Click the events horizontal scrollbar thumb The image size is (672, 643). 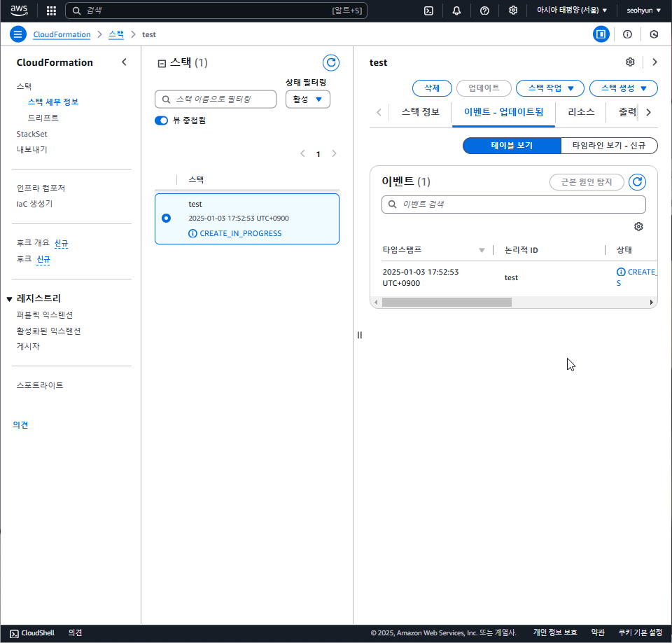pyautogui.click(x=447, y=303)
